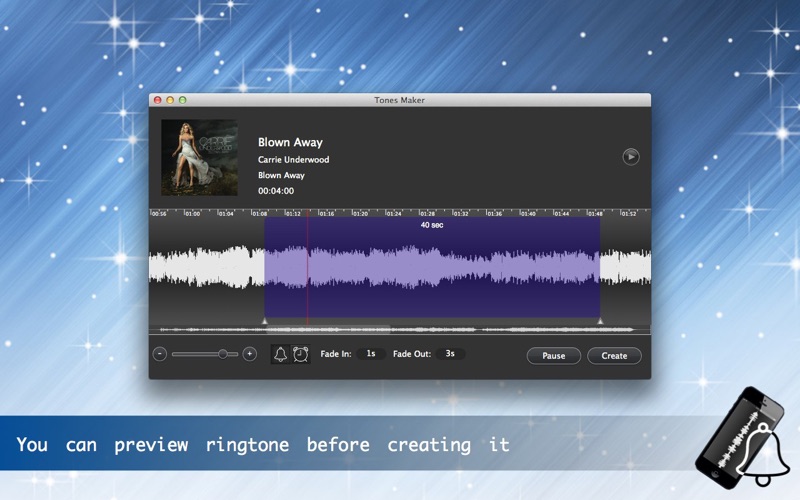The image size is (800, 500).
Task: Open the Fade In duration selector
Action: coord(370,354)
